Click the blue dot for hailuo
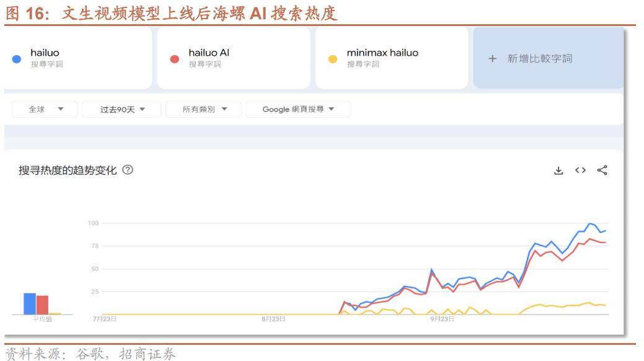 click(x=17, y=59)
